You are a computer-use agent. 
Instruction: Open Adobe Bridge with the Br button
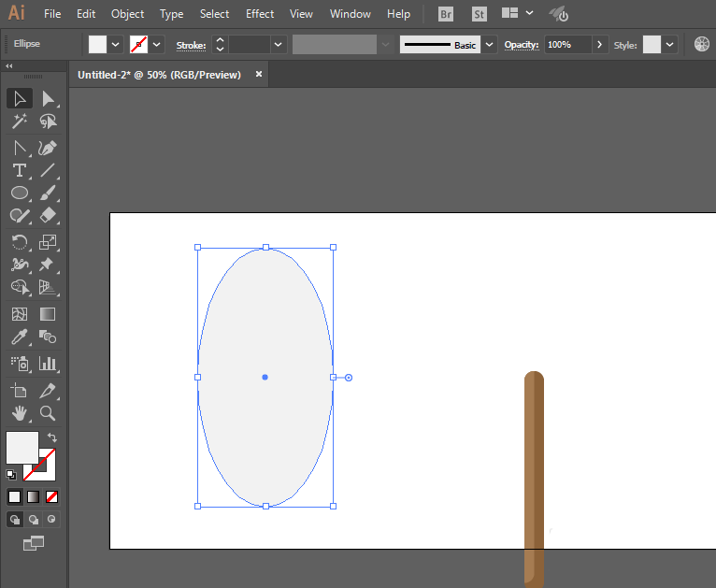(x=446, y=14)
